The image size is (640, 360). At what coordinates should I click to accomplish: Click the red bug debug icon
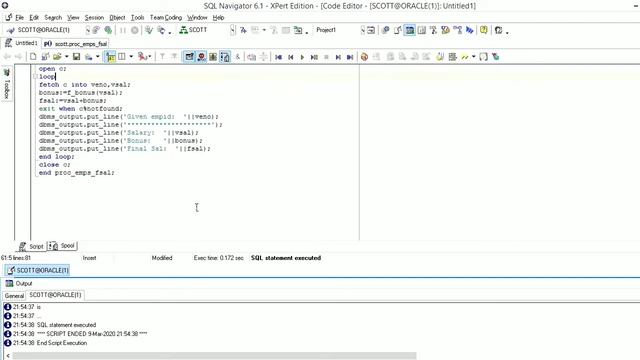[x=201, y=57]
